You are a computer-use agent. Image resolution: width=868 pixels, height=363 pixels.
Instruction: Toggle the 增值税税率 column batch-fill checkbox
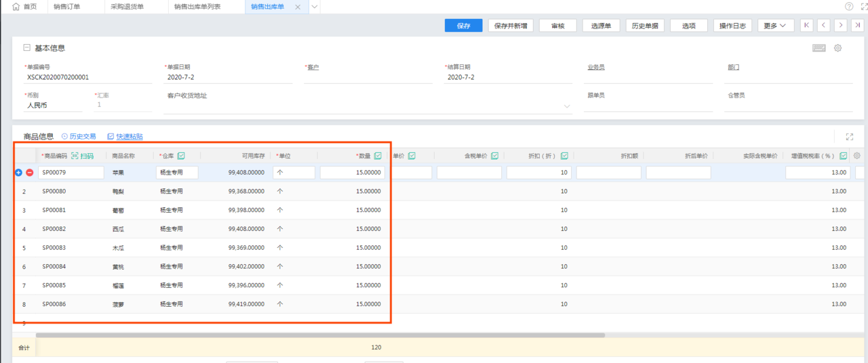tap(844, 156)
